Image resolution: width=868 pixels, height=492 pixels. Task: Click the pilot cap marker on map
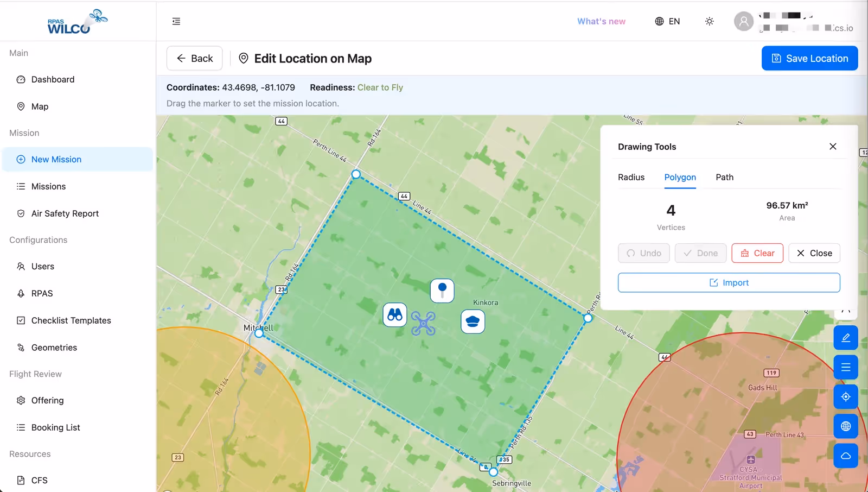pos(473,321)
